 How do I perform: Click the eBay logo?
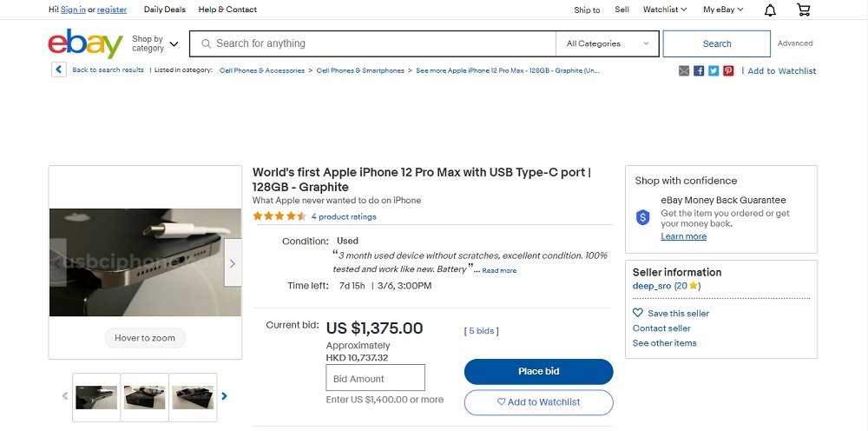pyautogui.click(x=86, y=43)
